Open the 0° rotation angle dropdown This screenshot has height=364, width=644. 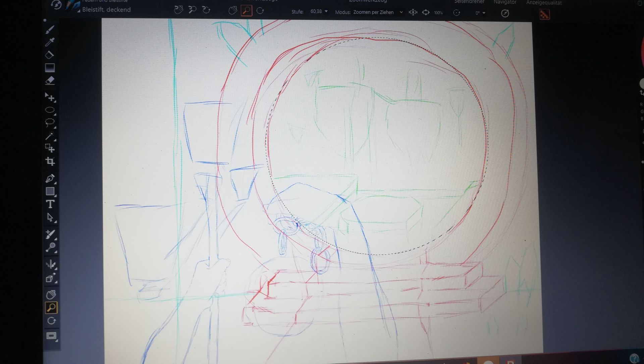click(484, 13)
